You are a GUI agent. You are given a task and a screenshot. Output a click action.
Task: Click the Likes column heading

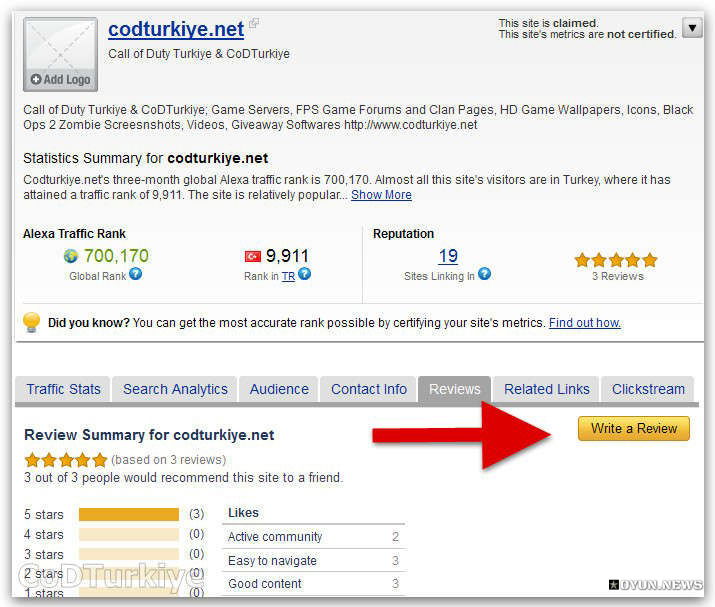pos(243,513)
